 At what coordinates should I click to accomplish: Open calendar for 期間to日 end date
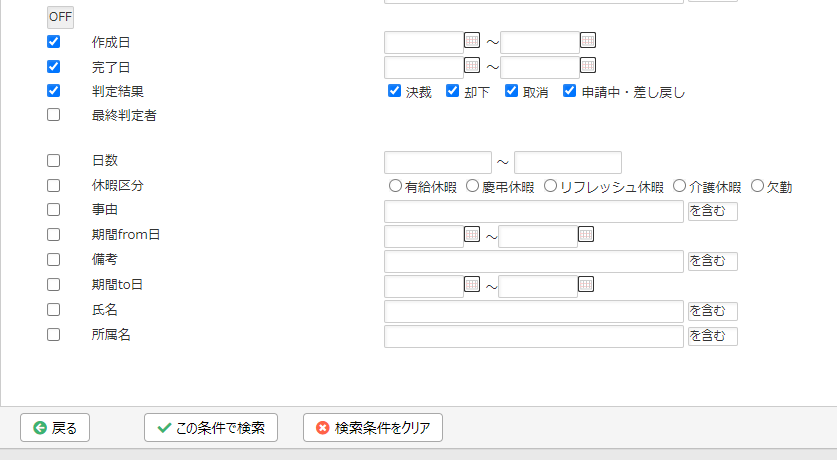tap(586, 284)
